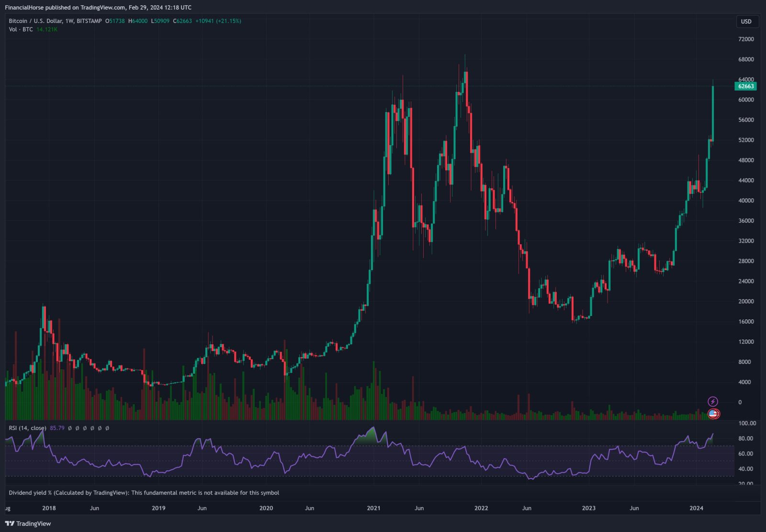Click the +10941 (+21.15%) change value
The height and width of the screenshot is (532, 766).
[218, 21]
